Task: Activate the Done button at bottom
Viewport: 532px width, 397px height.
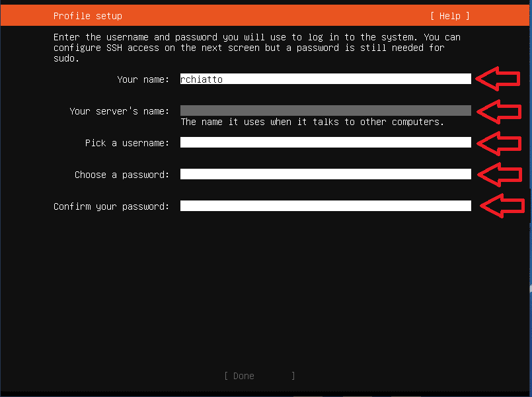Action: tap(260, 376)
